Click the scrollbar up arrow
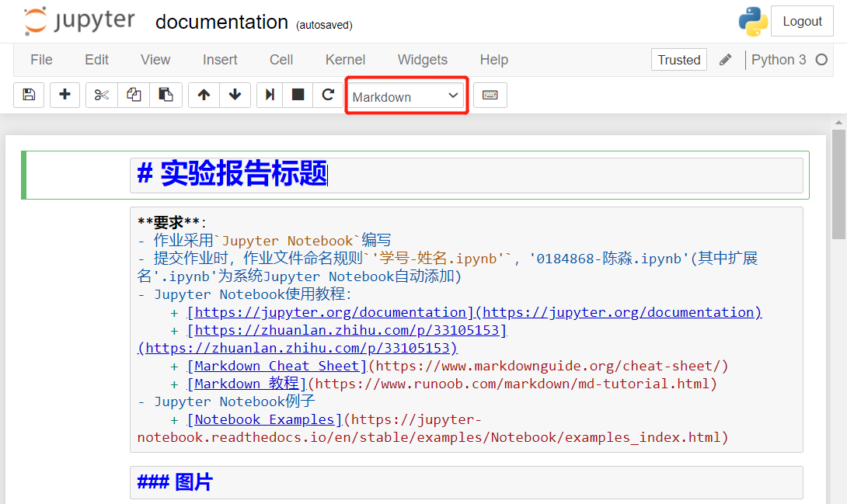 click(x=838, y=123)
